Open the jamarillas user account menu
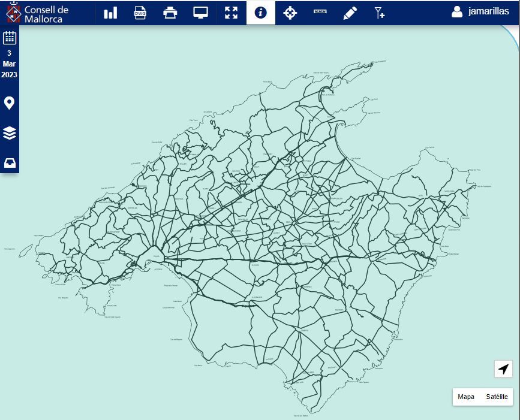 480,11
